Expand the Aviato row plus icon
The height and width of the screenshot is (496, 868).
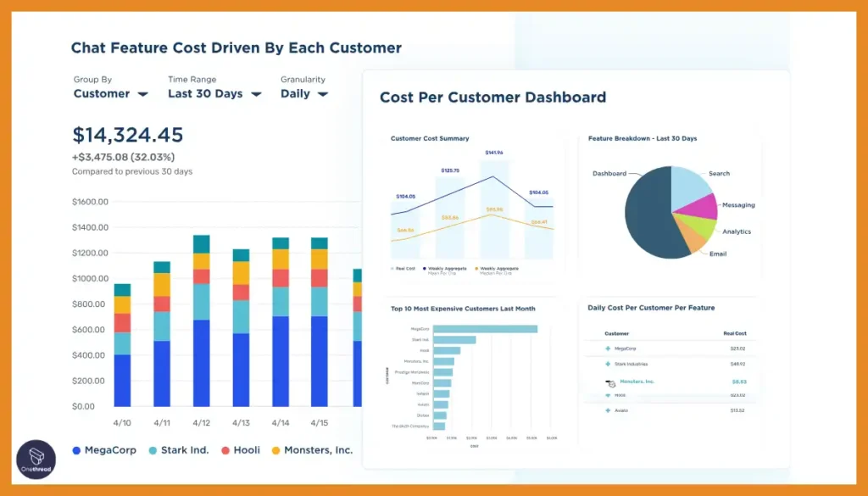point(608,410)
